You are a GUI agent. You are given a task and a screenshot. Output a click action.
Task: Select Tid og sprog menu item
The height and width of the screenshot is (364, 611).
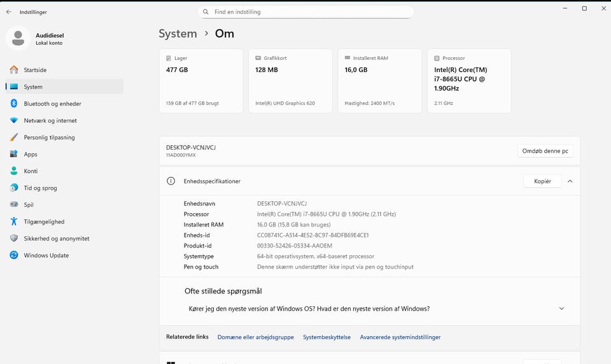tap(40, 188)
